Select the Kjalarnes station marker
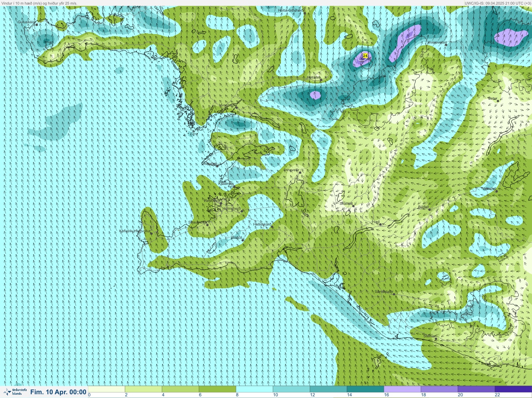532x398 pixels. (x=235, y=186)
